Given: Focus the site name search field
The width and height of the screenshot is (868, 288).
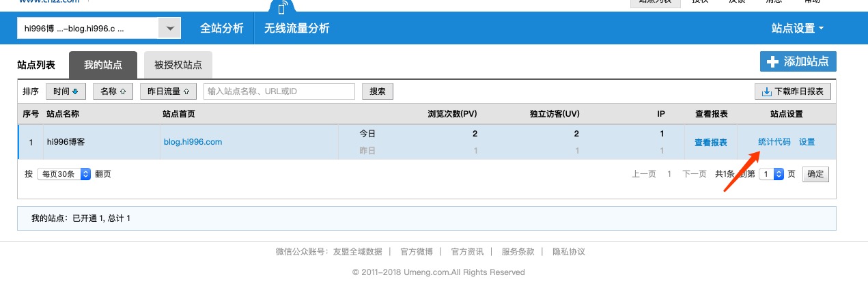Looking at the screenshot, I should (x=279, y=91).
